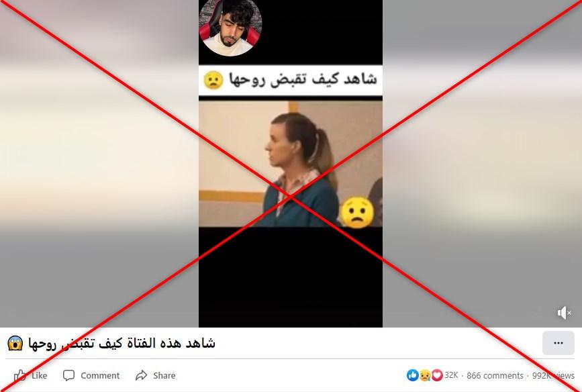The image size is (582, 392).
Task: Click the Arabic post title text
Action: [122, 344]
